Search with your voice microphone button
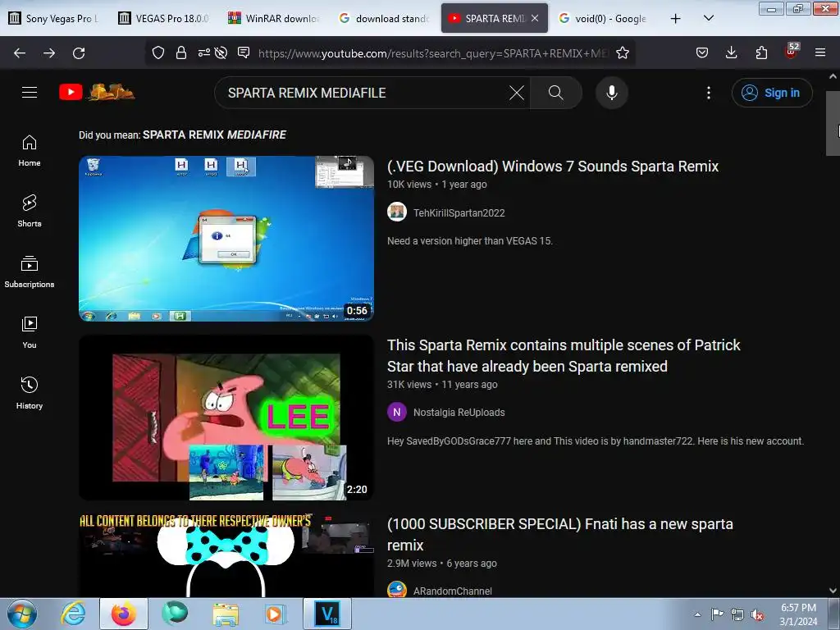The height and width of the screenshot is (630, 840). [612, 93]
